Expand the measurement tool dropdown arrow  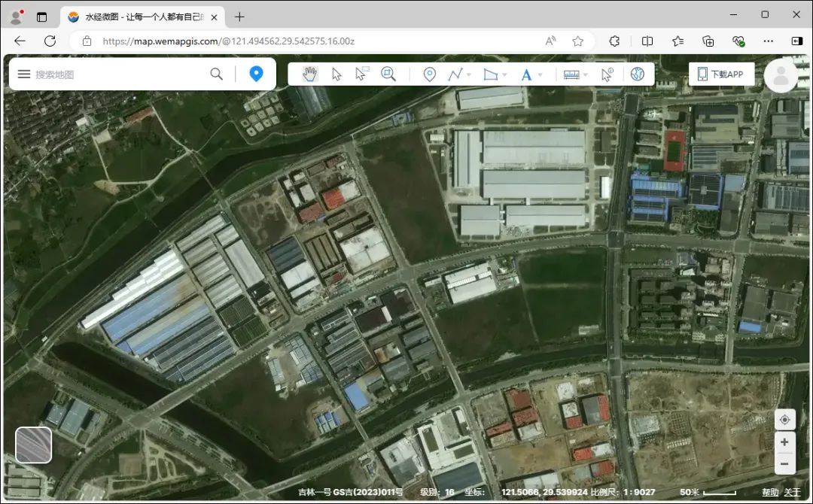586,74
